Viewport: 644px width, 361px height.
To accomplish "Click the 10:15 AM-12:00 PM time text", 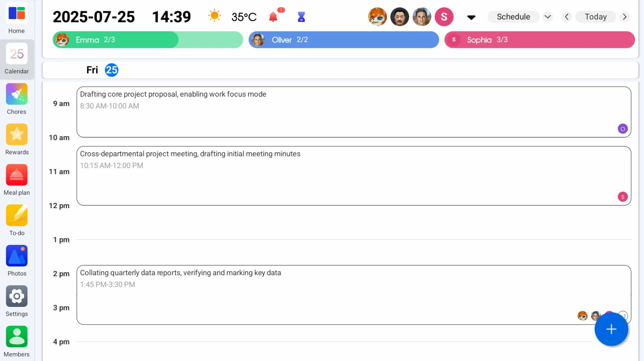I will 112,166.
